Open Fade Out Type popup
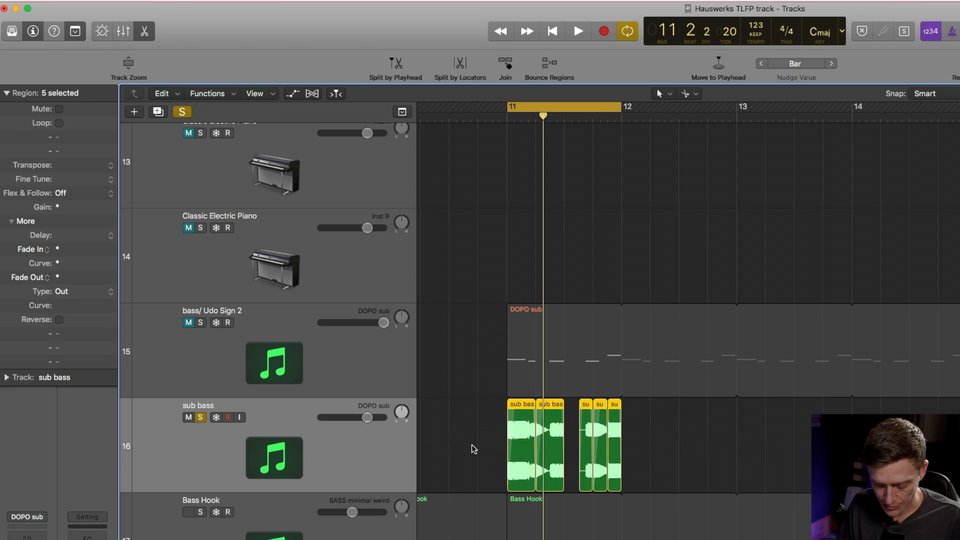 84,291
